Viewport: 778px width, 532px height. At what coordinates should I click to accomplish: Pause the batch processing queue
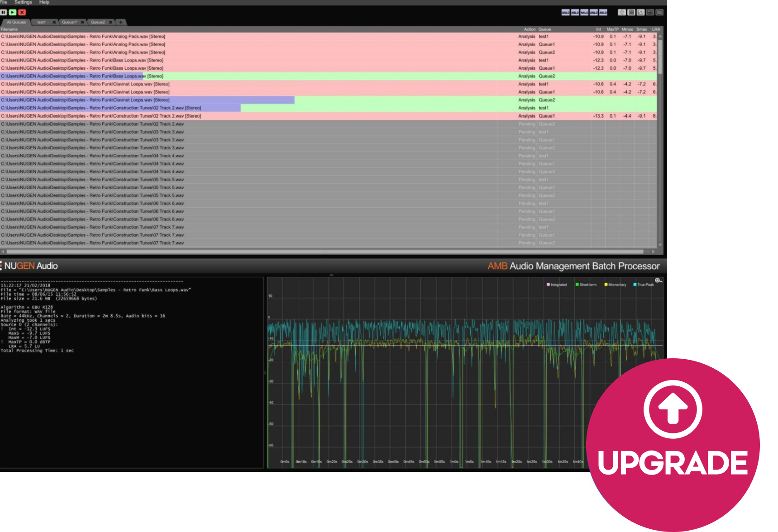(3, 12)
